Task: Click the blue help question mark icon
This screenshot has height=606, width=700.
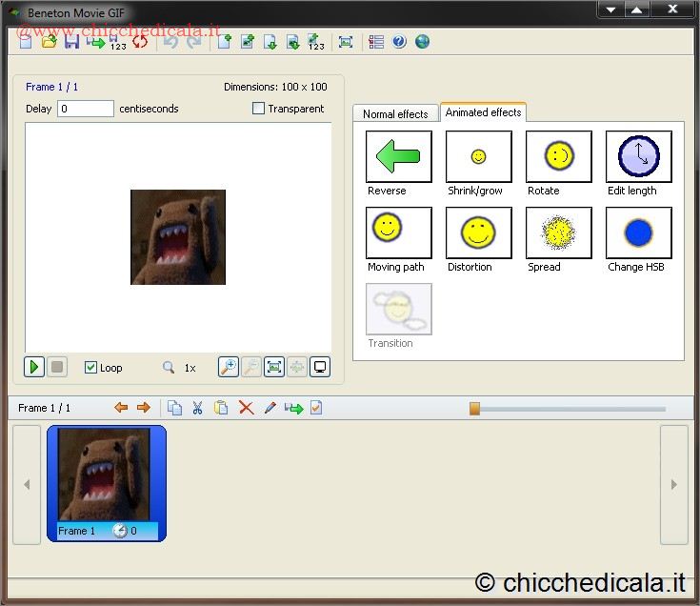Action: (x=399, y=42)
